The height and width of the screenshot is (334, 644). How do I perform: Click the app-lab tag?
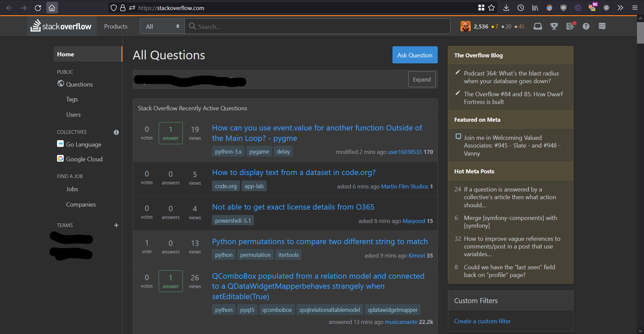coord(254,186)
